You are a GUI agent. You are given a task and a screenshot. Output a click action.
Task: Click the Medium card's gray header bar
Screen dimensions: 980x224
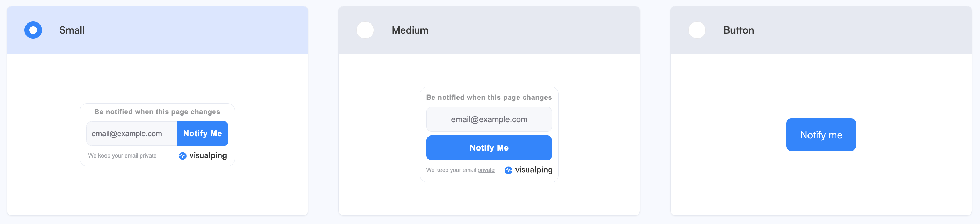(489, 30)
